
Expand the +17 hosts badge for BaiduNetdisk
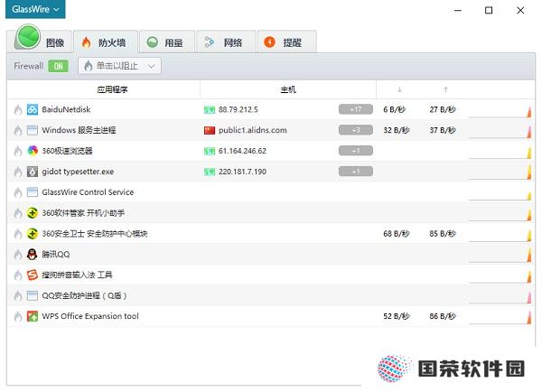[356, 109]
